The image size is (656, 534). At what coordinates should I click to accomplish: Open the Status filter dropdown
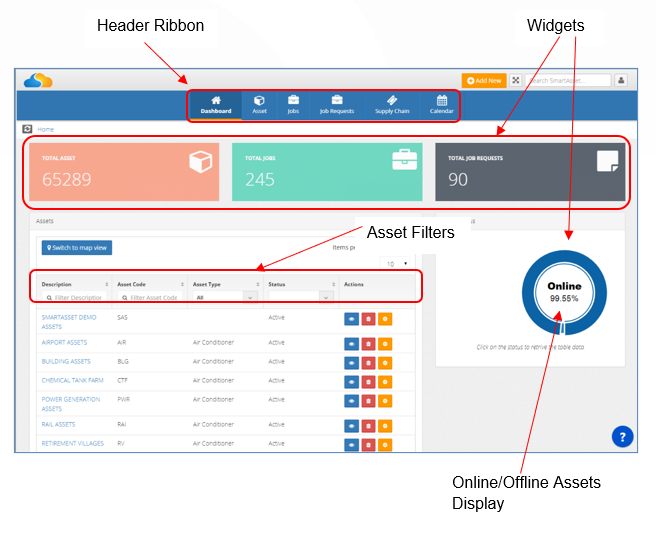(301, 297)
